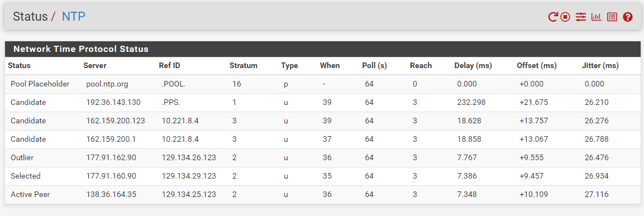Click the Stratum column header
This screenshot has width=644, height=216.
pos(244,65)
